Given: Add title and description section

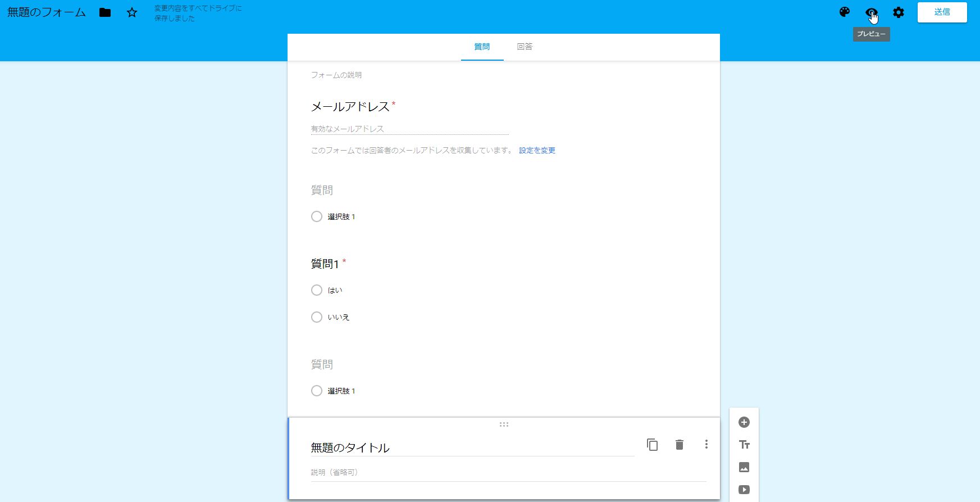Looking at the screenshot, I should pyautogui.click(x=744, y=445).
